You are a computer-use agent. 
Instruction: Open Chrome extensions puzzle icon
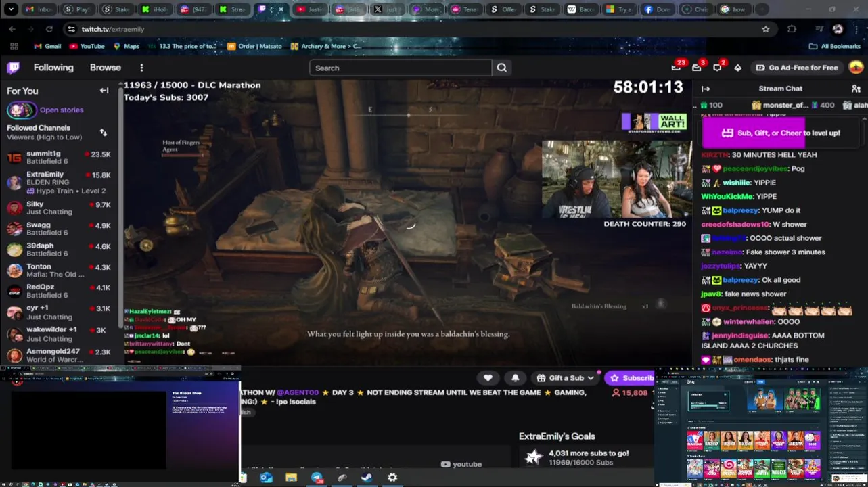792,29
